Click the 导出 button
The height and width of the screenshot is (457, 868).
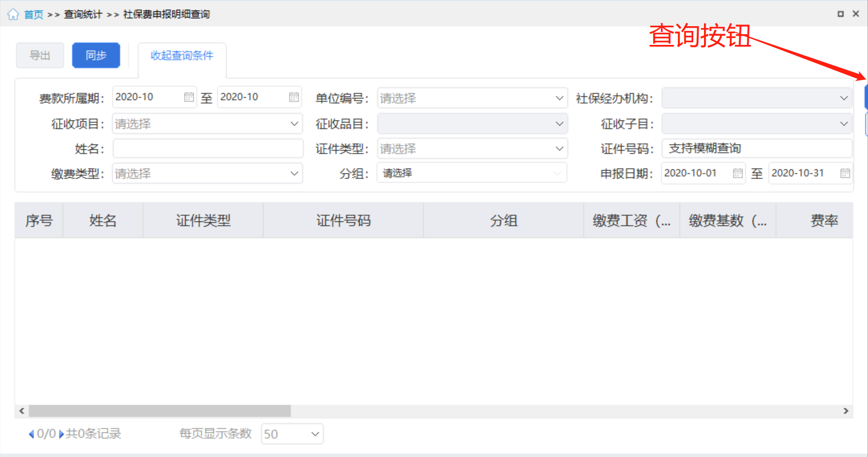tap(40, 56)
